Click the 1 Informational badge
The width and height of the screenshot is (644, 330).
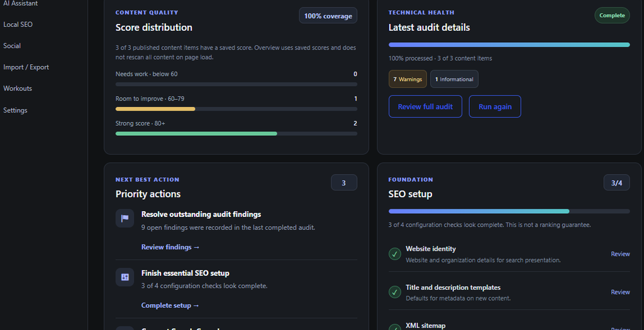coord(454,79)
